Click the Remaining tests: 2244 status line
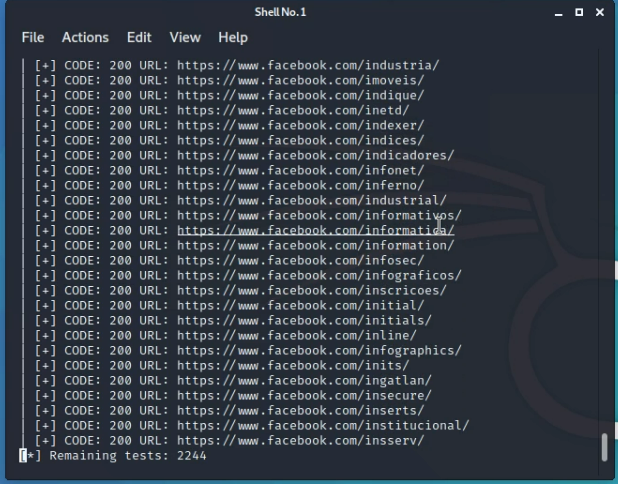This screenshot has height=484, width=618. click(x=113, y=456)
